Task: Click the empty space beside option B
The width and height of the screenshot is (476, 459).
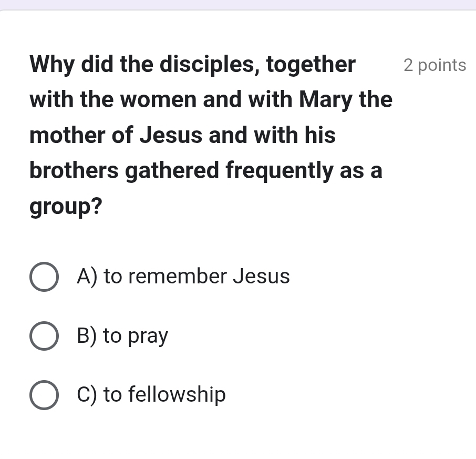Action: pyautogui.click(x=315, y=335)
